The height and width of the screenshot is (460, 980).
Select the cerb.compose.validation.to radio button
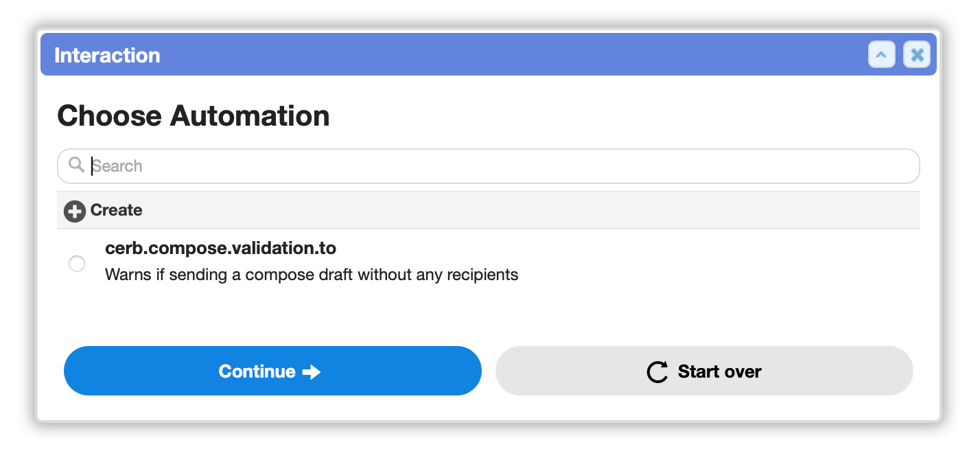[77, 264]
